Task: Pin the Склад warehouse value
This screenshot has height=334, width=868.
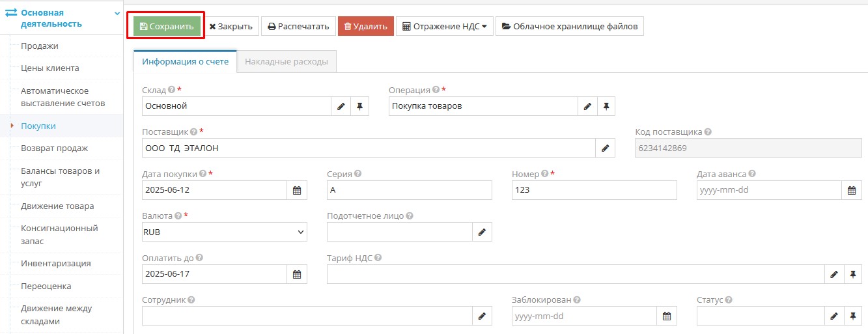Action: pos(359,106)
